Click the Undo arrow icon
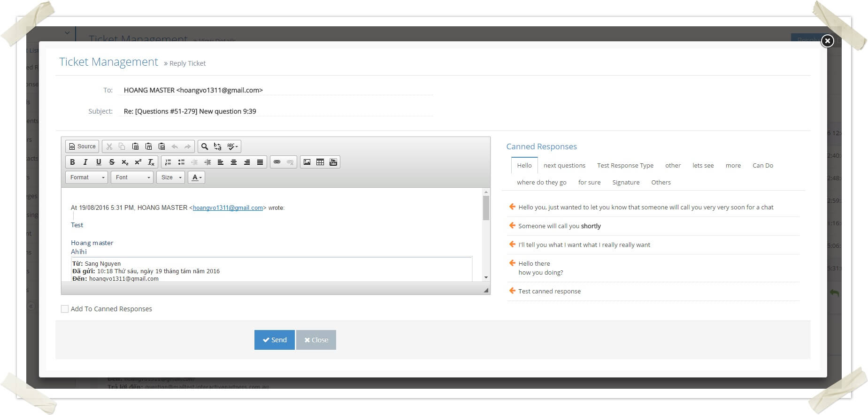Viewport: 868px width, 415px height. tap(175, 146)
